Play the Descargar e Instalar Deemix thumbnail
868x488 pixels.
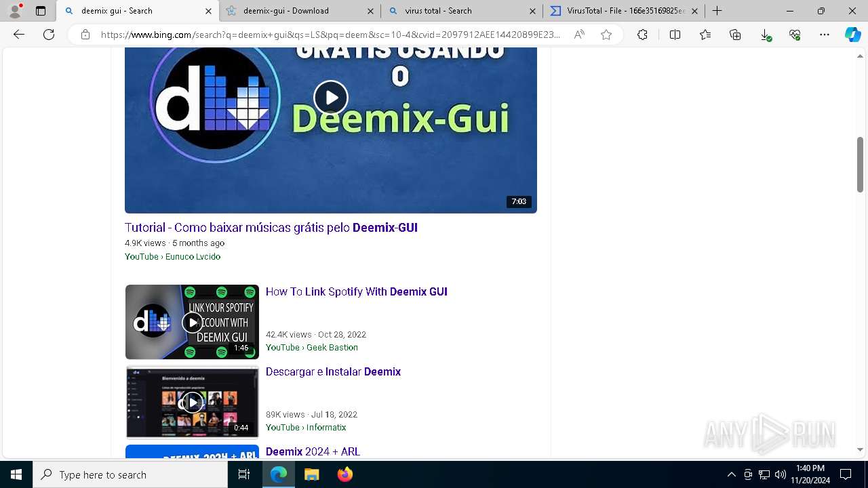[x=192, y=402]
